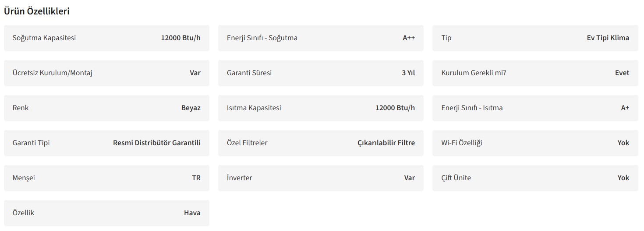Viewport: 644px width, 231px height.
Task: Click the 'Enerji Sınıfı - Isıtma' label
Action: [472, 108]
